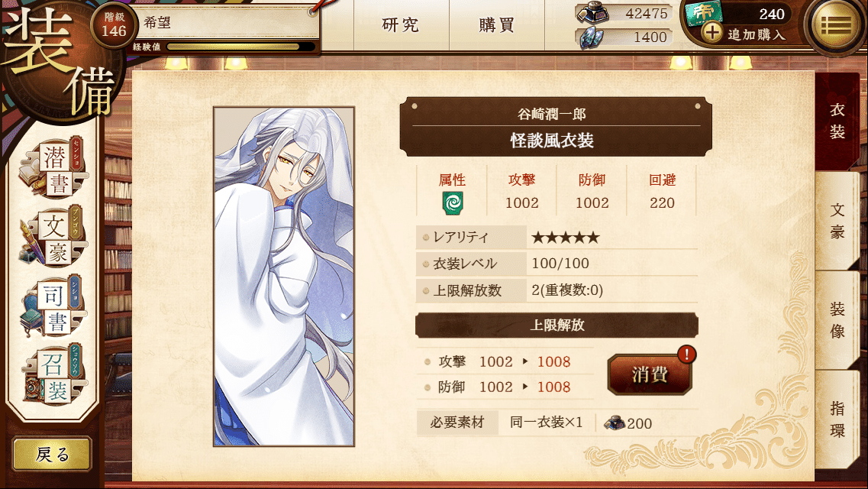Open the 潜書 sidebar icon

click(51, 169)
